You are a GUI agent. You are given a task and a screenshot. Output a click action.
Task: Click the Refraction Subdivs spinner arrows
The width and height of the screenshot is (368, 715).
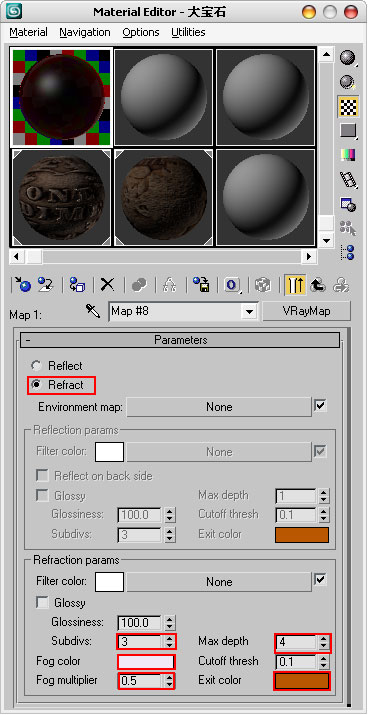tap(169, 642)
